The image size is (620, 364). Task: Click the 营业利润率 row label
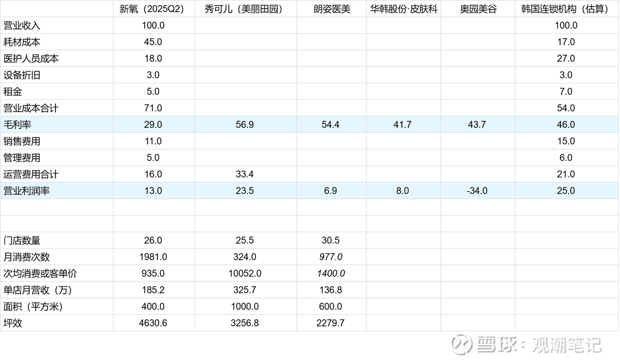click(26, 191)
